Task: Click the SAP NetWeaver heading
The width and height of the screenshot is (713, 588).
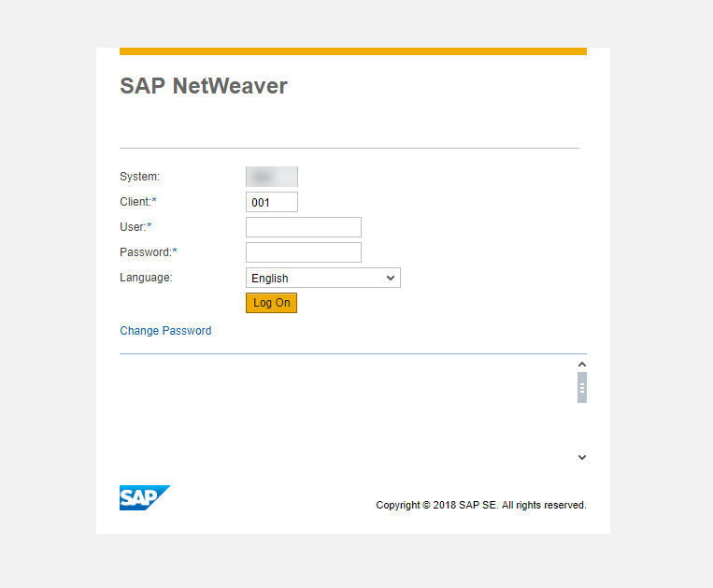Action: tap(204, 86)
